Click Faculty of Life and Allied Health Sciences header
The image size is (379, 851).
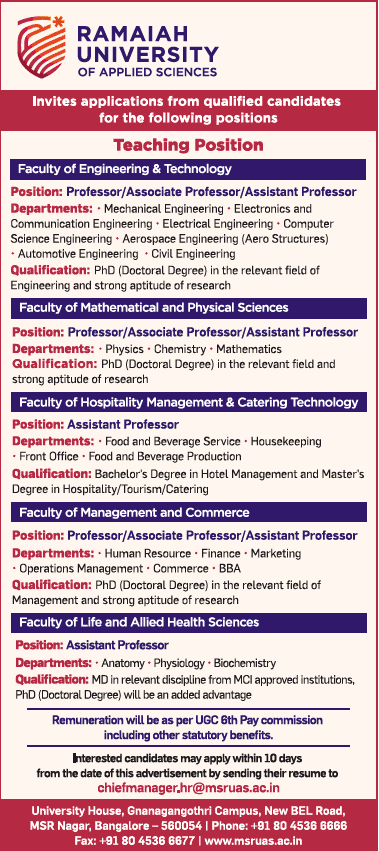(188, 623)
